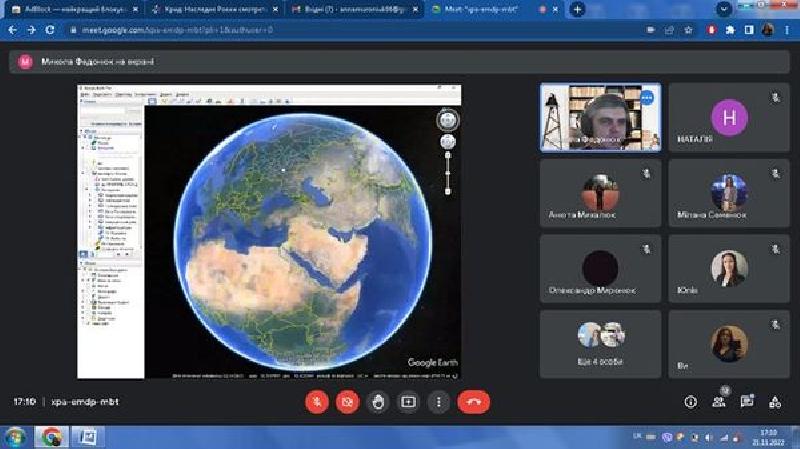800x449 pixels.
Task: Open the Chrome three-dot menu
Action: pos(789,30)
